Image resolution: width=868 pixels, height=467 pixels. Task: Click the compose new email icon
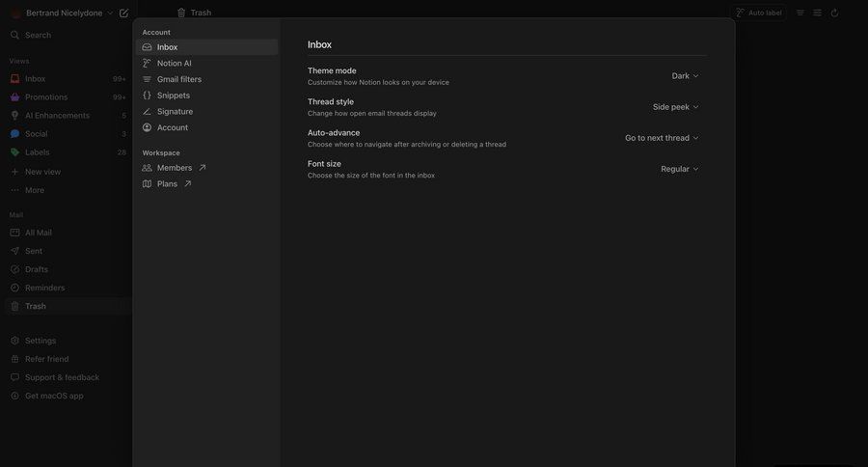tap(123, 13)
